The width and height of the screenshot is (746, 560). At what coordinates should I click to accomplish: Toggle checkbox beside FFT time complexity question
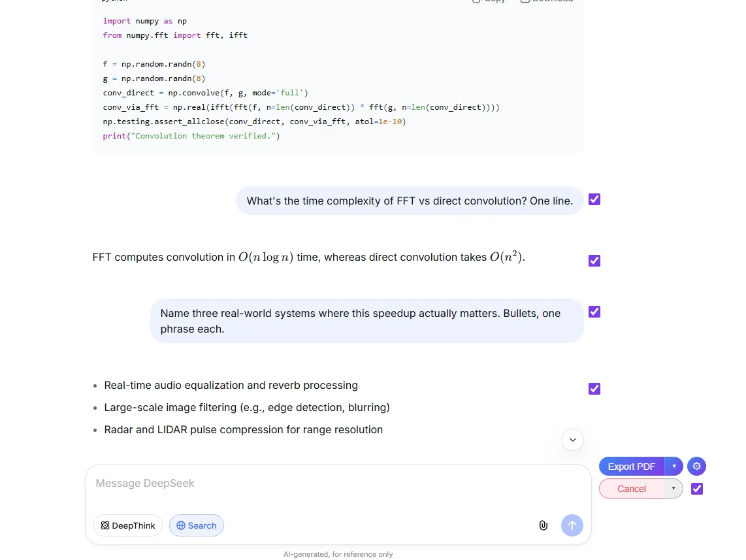click(594, 199)
